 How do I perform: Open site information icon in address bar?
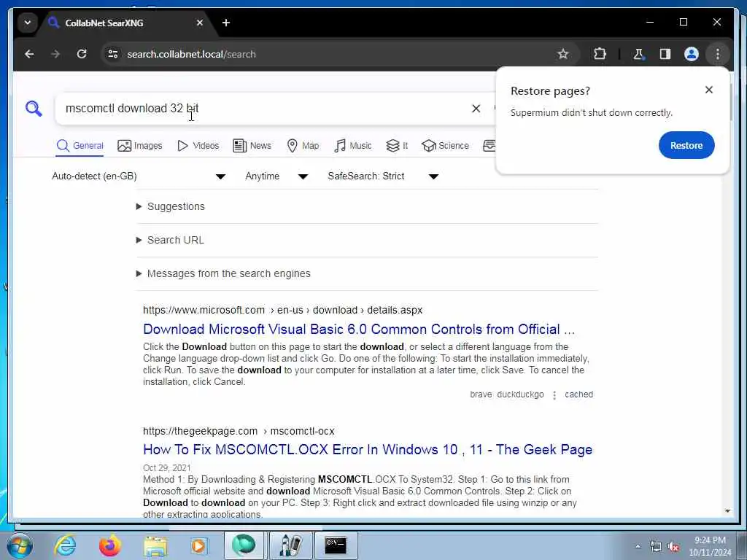(x=113, y=54)
